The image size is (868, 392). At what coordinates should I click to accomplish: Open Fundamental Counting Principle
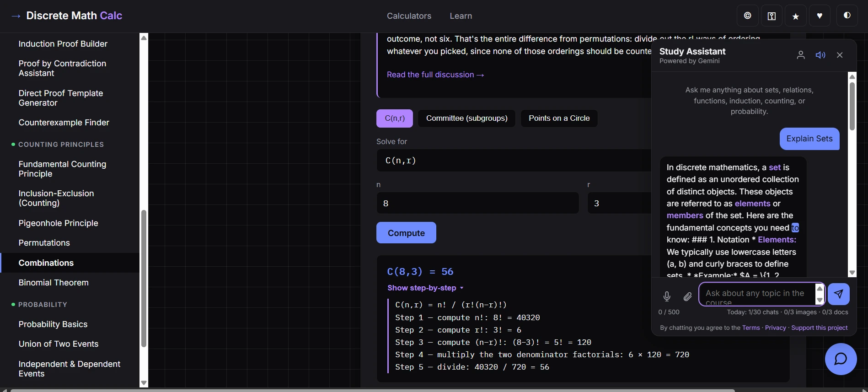[62, 169]
